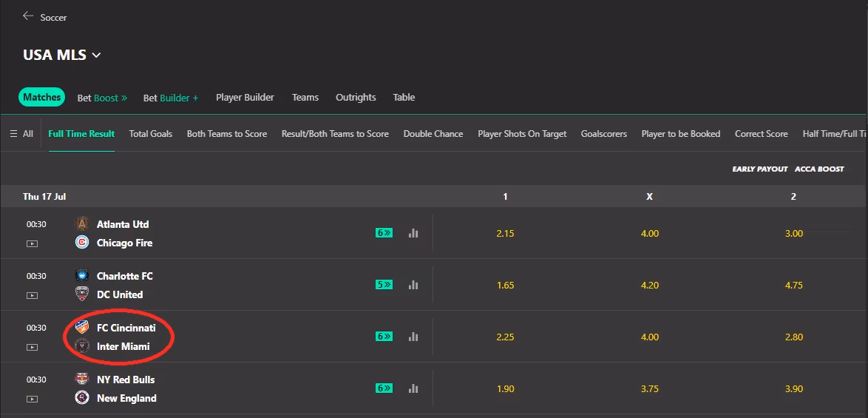Viewport: 868px width, 418px height.
Task: Bet on NY Red Bulls win at 1.90
Action: 506,388
